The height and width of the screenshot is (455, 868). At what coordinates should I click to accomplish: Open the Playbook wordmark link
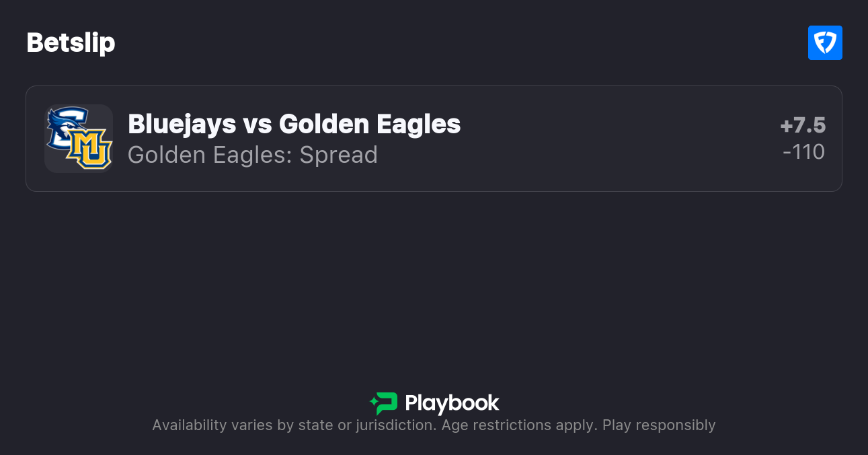(x=452, y=403)
